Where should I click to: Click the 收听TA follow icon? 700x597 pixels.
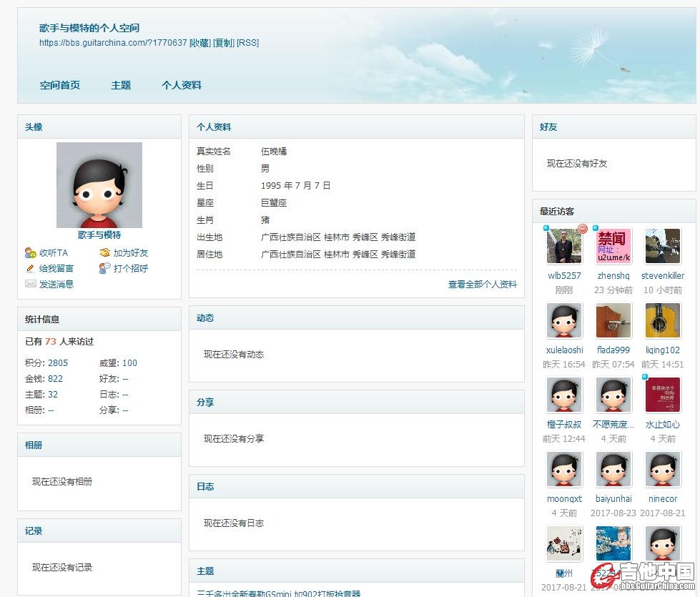[x=30, y=253]
